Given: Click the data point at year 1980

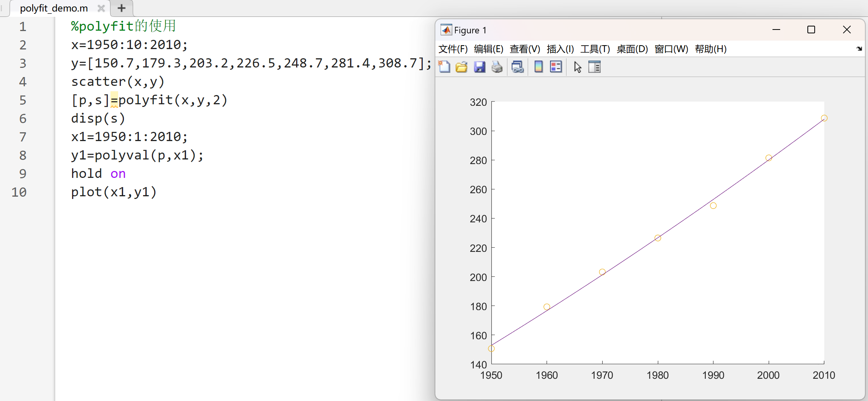Looking at the screenshot, I should (658, 238).
